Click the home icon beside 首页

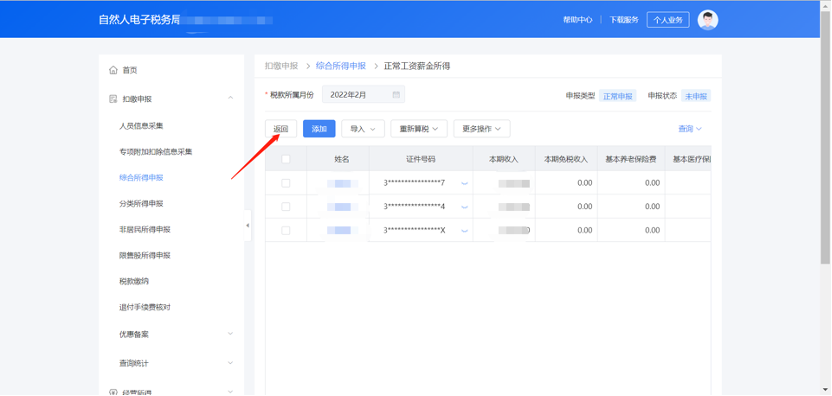(x=112, y=70)
